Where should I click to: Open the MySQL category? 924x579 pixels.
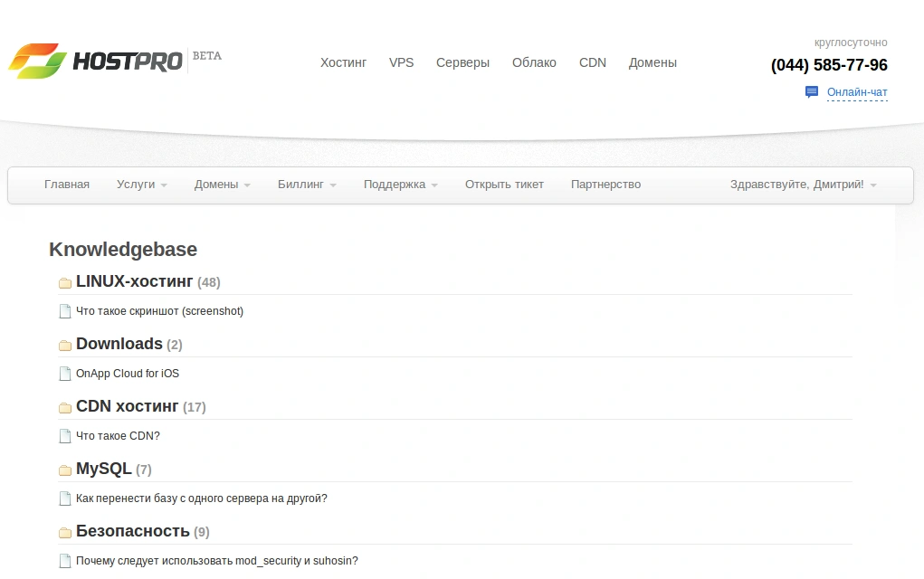coord(104,469)
